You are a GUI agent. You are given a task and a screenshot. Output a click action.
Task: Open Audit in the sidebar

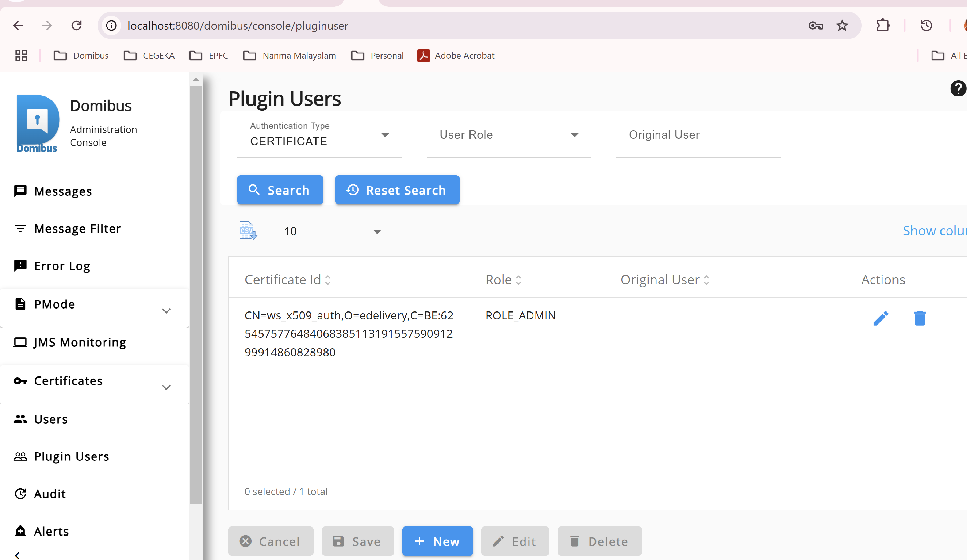[x=40, y=494]
